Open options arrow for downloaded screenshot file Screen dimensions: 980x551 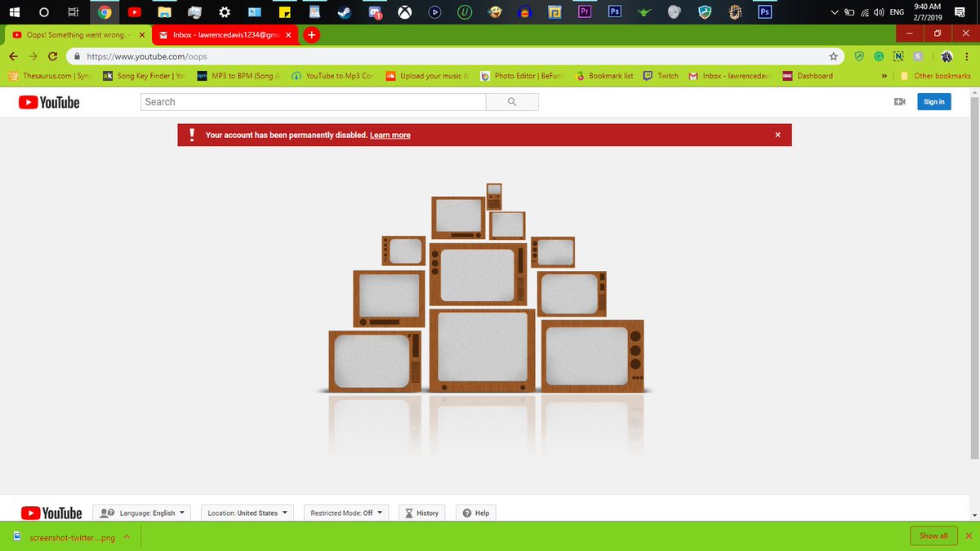pos(127,536)
